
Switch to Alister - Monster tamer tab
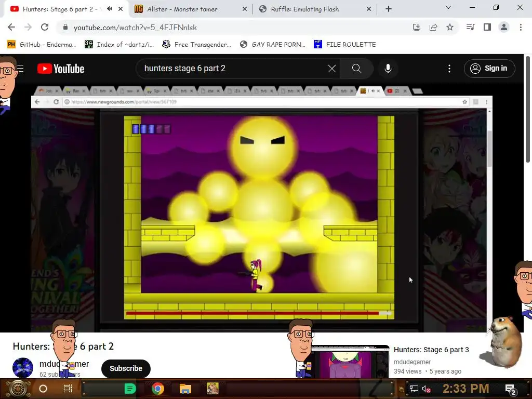[191, 9]
